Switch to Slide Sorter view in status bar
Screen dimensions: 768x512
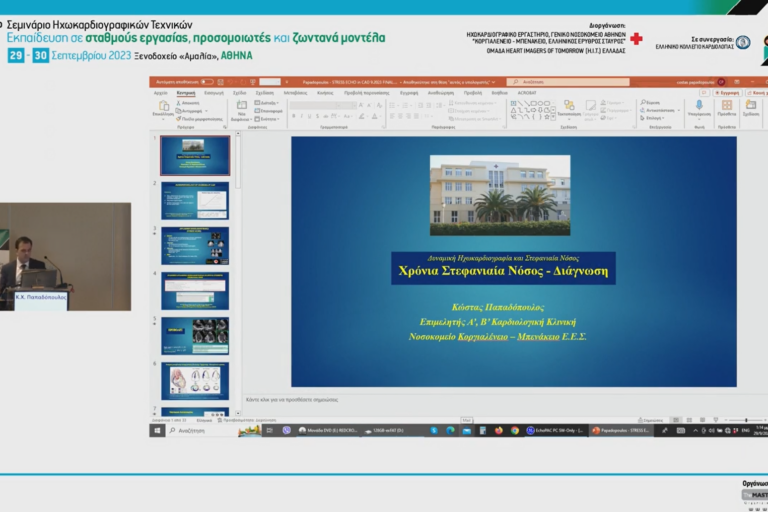[x=691, y=420]
